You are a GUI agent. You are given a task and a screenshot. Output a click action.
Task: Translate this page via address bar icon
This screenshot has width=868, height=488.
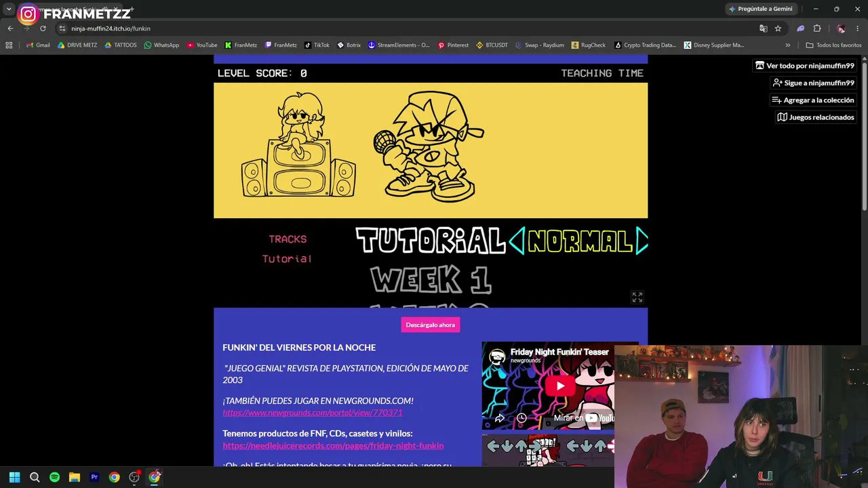tap(763, 28)
